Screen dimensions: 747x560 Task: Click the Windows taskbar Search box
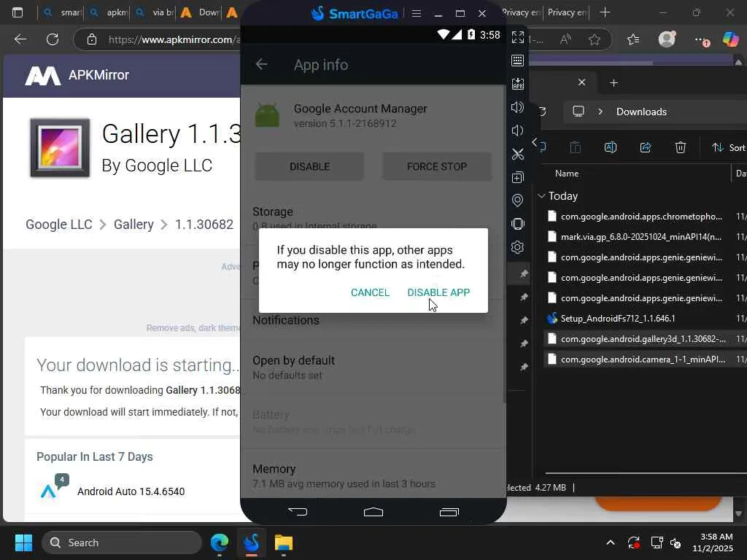(122, 542)
